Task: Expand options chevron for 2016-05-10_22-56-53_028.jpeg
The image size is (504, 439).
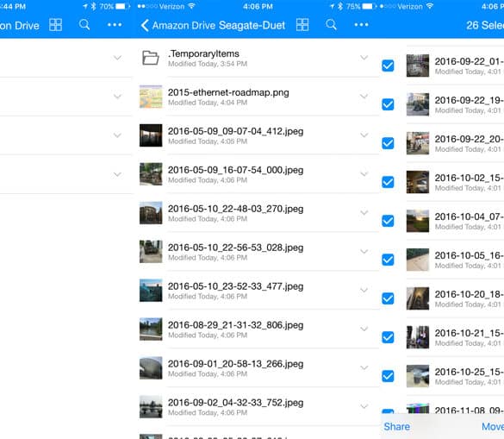Action: (x=364, y=251)
